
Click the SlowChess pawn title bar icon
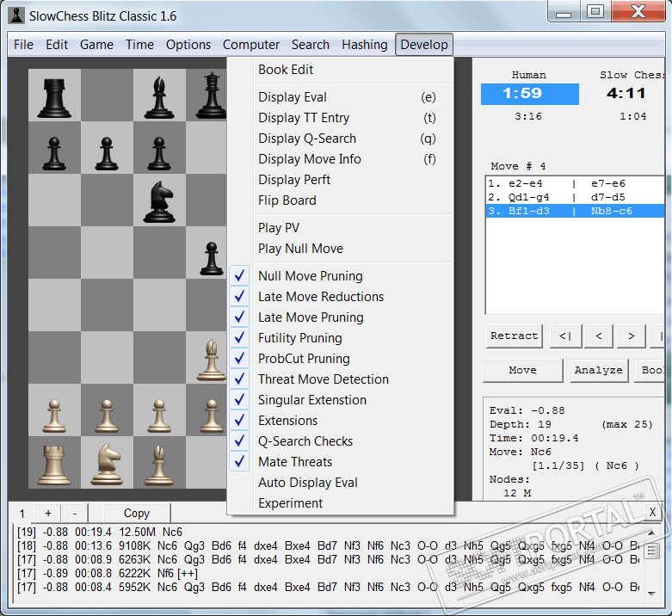tap(16, 15)
